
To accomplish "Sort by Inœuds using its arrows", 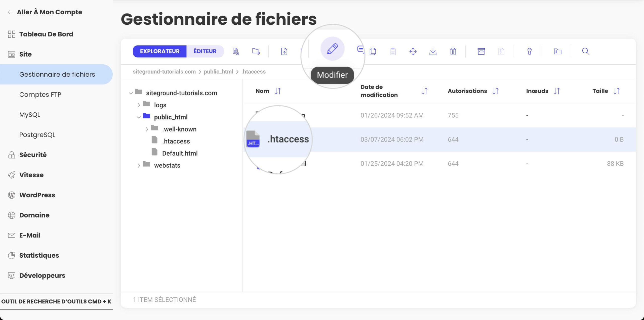I will pos(557,91).
